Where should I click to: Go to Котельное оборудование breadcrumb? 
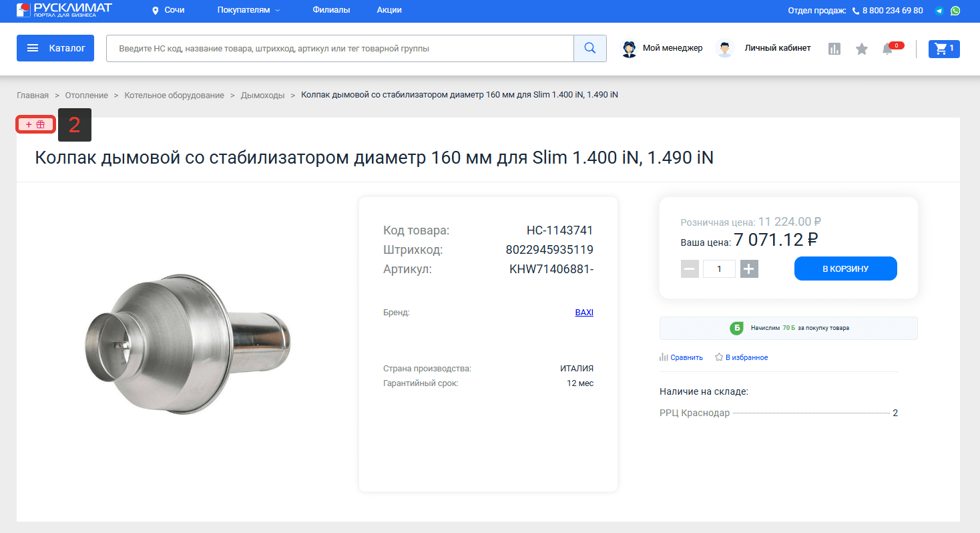click(x=174, y=95)
